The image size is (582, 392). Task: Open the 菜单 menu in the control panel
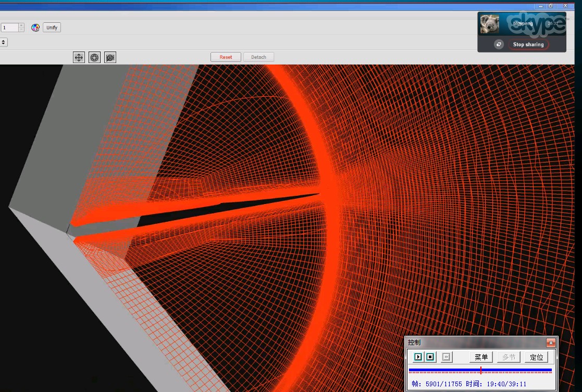[x=481, y=357]
